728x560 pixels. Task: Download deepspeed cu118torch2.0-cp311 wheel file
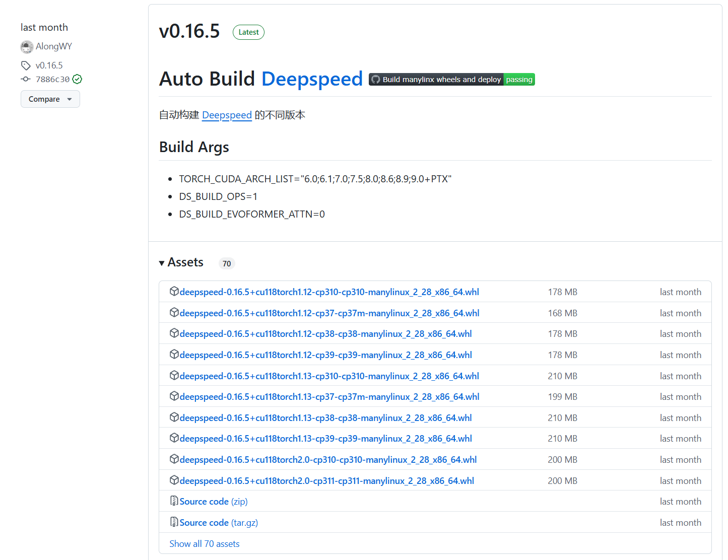327,481
